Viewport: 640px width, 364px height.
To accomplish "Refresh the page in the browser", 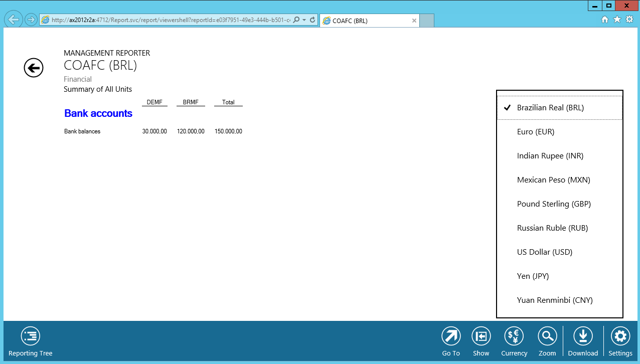I will [312, 20].
